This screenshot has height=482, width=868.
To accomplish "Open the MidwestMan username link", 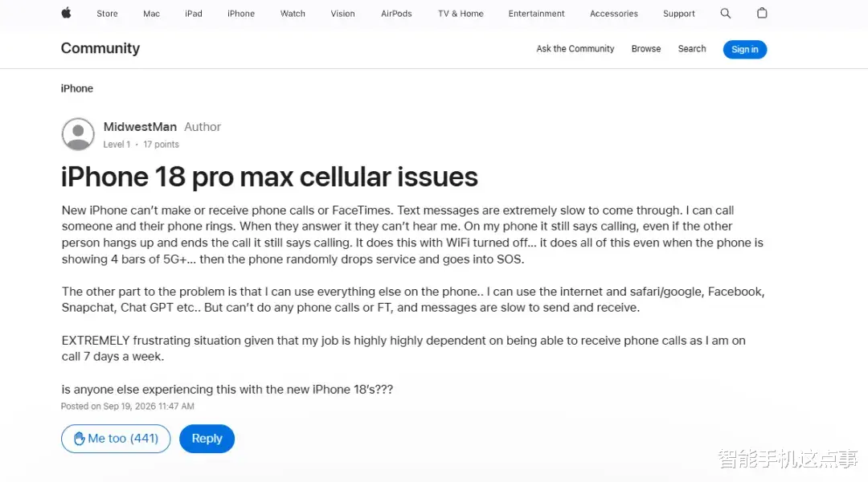I will coord(140,127).
